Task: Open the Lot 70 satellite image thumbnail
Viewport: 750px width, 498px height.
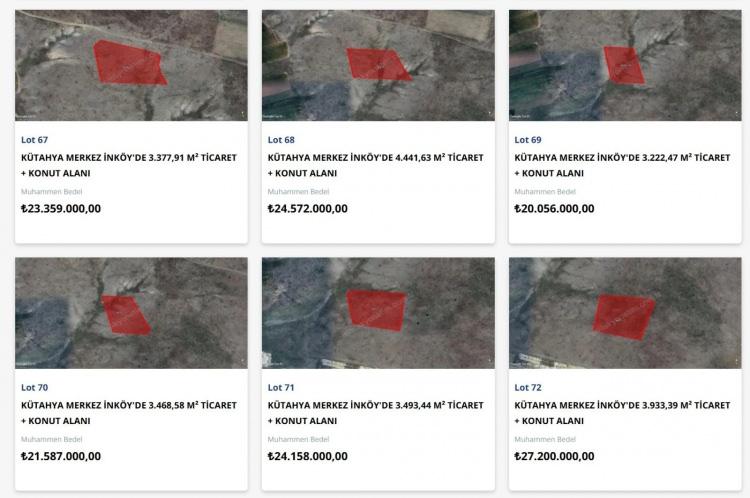Action: point(132,313)
